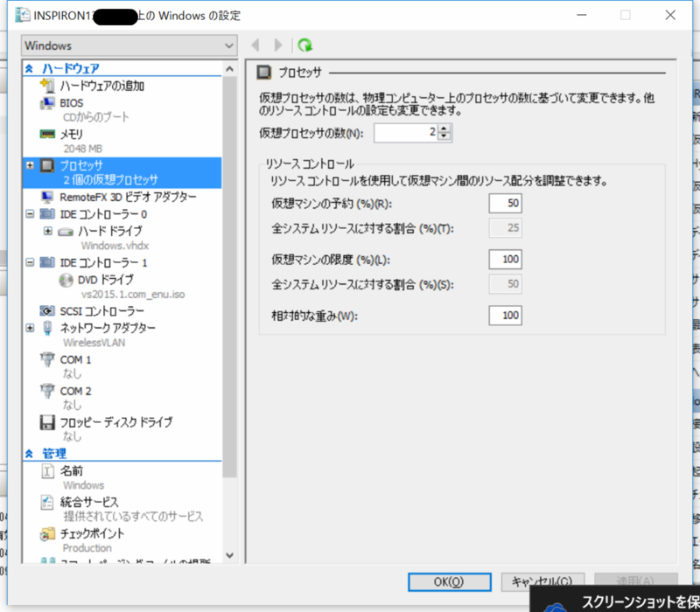Click the DVD ドライブ disc icon

[66, 280]
